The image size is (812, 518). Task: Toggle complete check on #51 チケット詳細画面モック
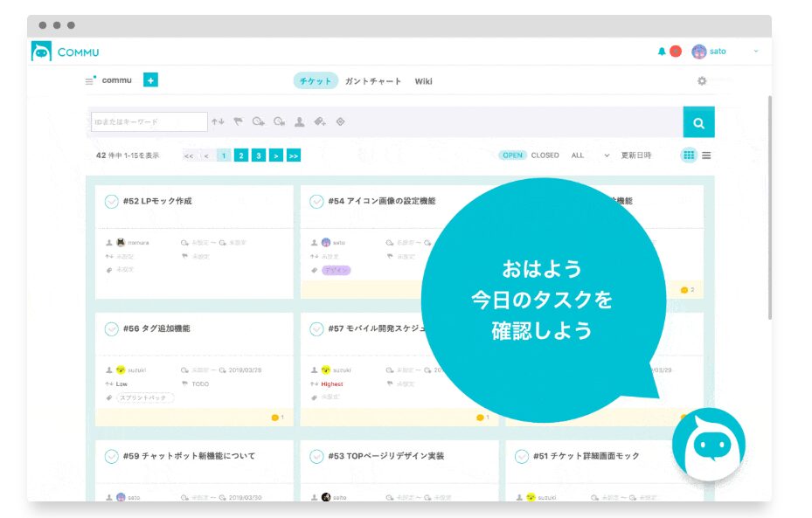(522, 457)
